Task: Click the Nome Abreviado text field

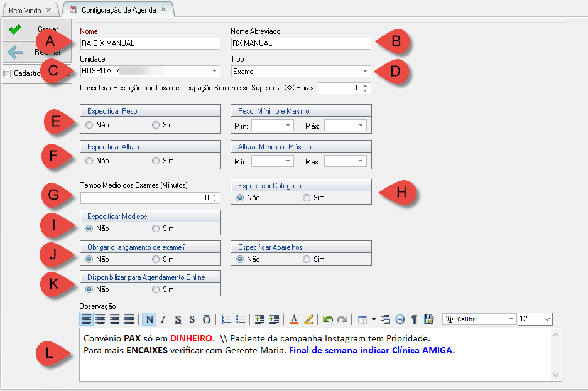Action: point(301,44)
